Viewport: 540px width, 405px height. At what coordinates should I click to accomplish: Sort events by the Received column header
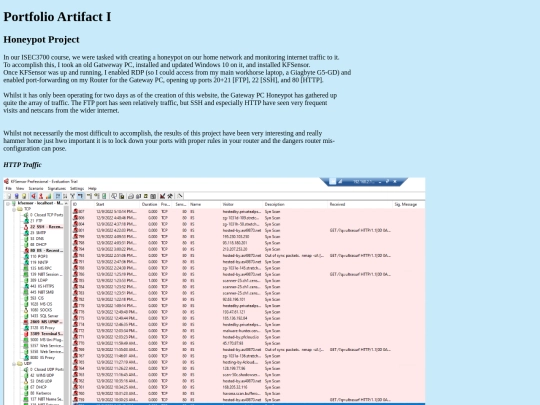click(x=360, y=204)
